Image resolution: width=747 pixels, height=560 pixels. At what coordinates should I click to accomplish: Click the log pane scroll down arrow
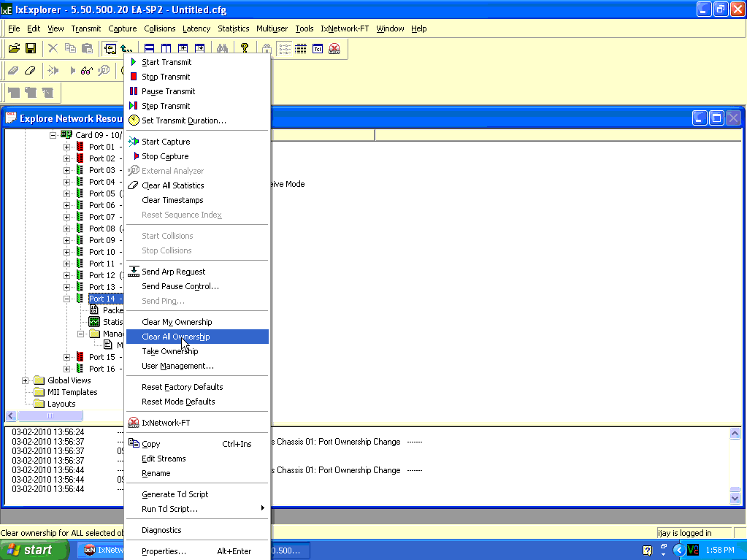(735, 499)
